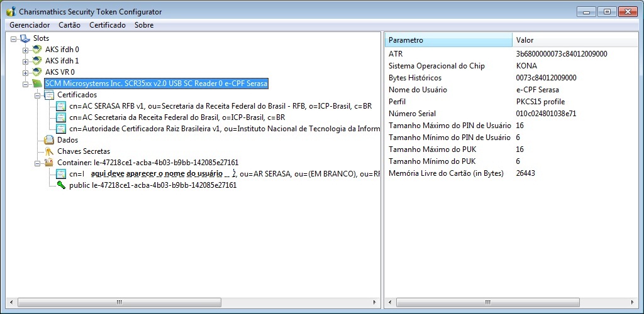Click the Slots computer icon
This screenshot has height=314, width=644.
coord(25,38)
